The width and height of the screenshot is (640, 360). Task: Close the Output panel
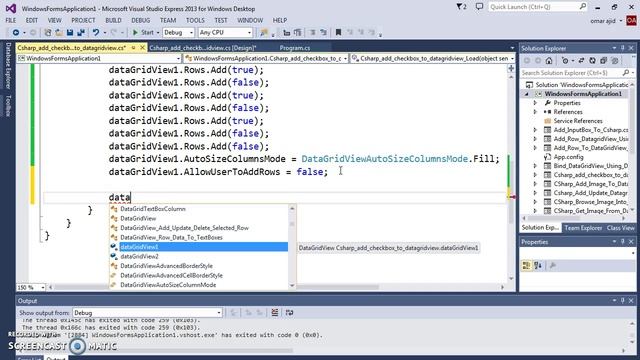click(x=631, y=300)
